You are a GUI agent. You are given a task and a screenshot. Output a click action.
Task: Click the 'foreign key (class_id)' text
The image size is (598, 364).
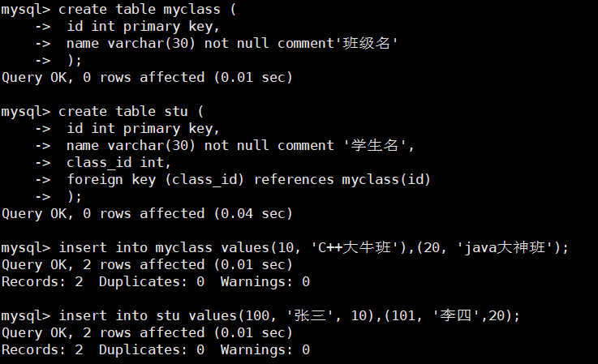pyautogui.click(x=155, y=179)
